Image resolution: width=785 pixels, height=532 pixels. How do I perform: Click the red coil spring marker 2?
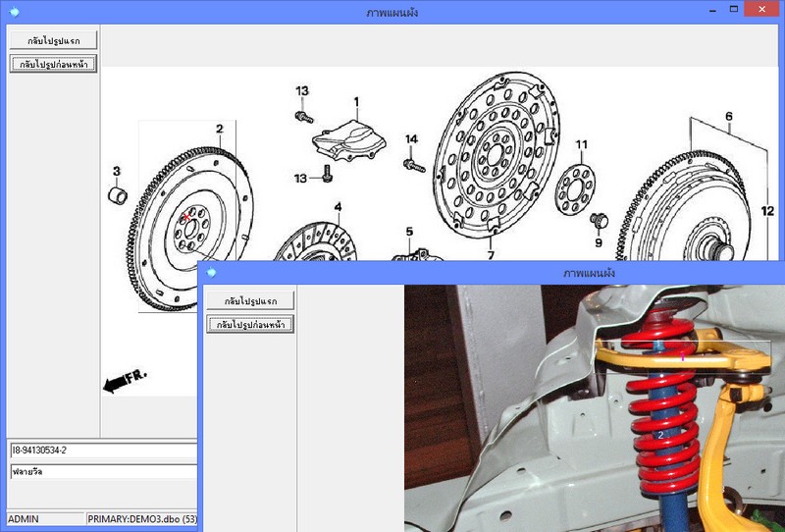(661, 432)
